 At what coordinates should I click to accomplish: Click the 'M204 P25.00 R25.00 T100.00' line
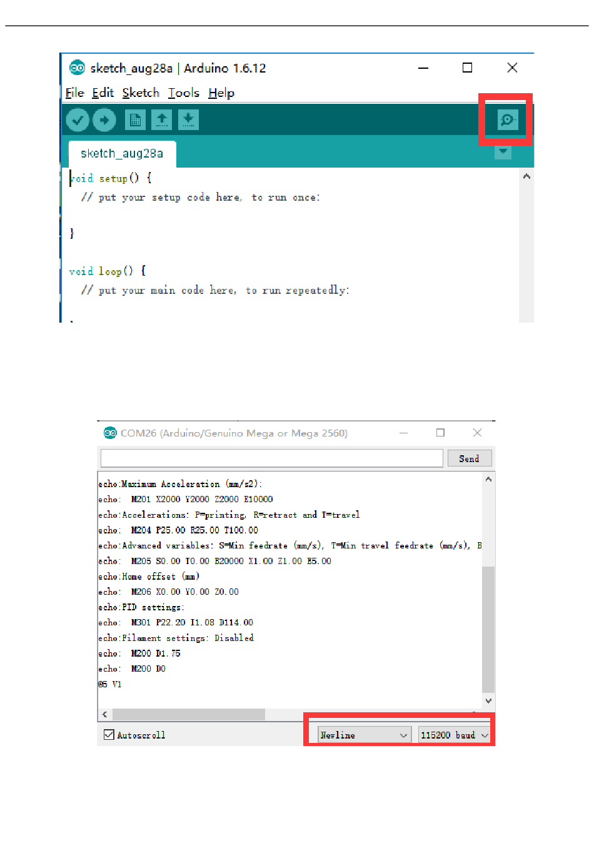coord(178,530)
